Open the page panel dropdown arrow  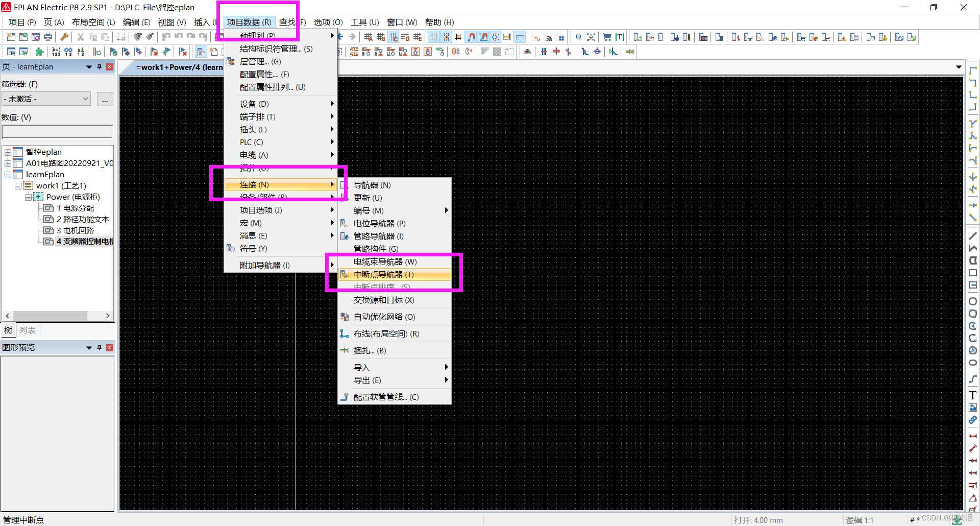pyautogui.click(x=89, y=67)
